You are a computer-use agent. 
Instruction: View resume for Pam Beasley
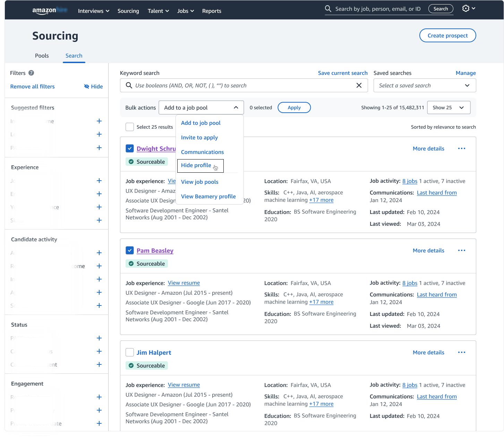(184, 283)
